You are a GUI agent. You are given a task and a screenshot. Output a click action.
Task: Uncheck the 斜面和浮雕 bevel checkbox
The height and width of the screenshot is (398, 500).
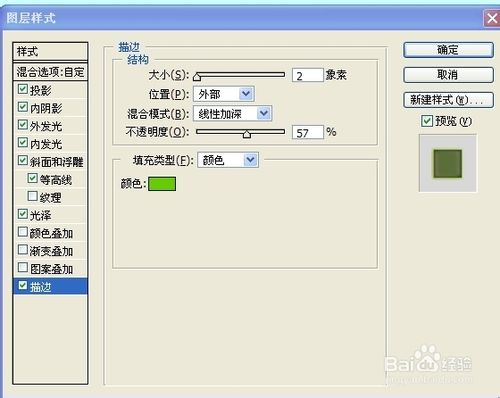[23, 160]
